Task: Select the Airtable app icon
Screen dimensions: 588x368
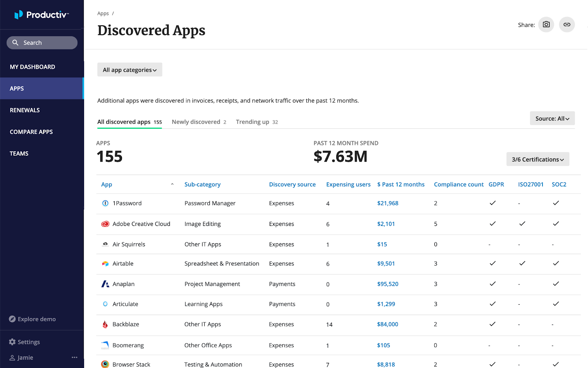Action: click(x=105, y=263)
